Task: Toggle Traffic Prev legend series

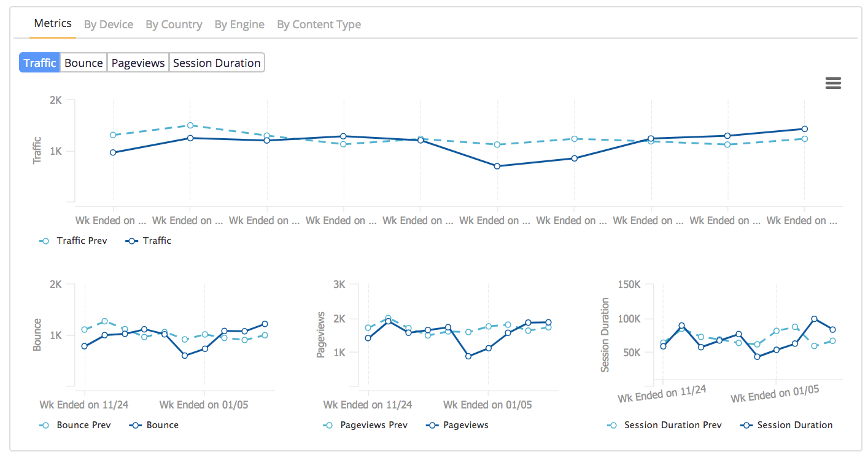Action: [81, 241]
